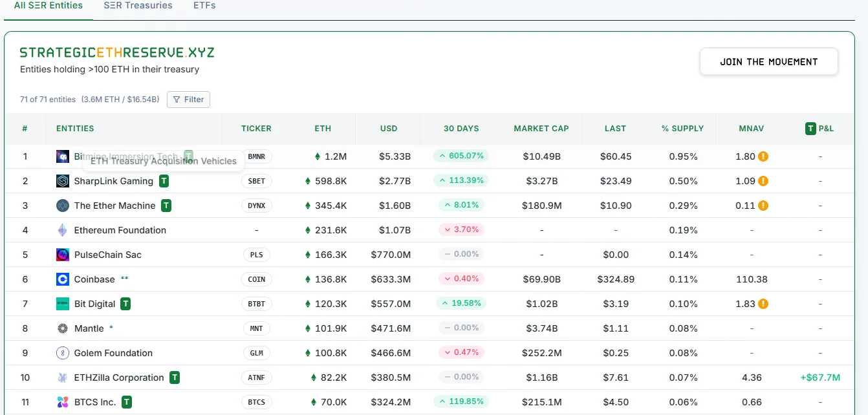Click the Mantle logo icon

click(63, 328)
